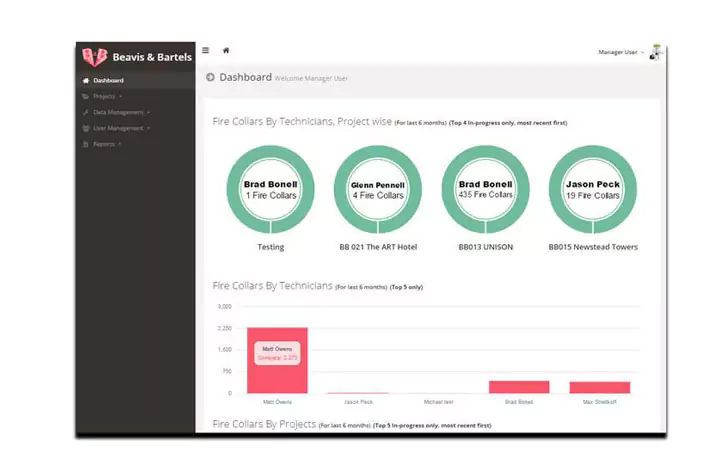The image size is (725, 470).
Task: Click the Projects folder icon in sidebar
Action: click(x=85, y=97)
